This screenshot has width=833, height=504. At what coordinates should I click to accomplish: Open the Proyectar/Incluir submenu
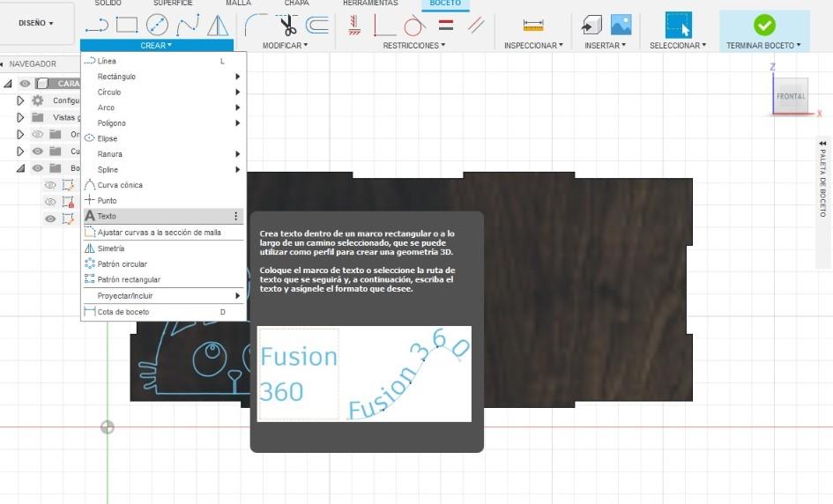(163, 296)
